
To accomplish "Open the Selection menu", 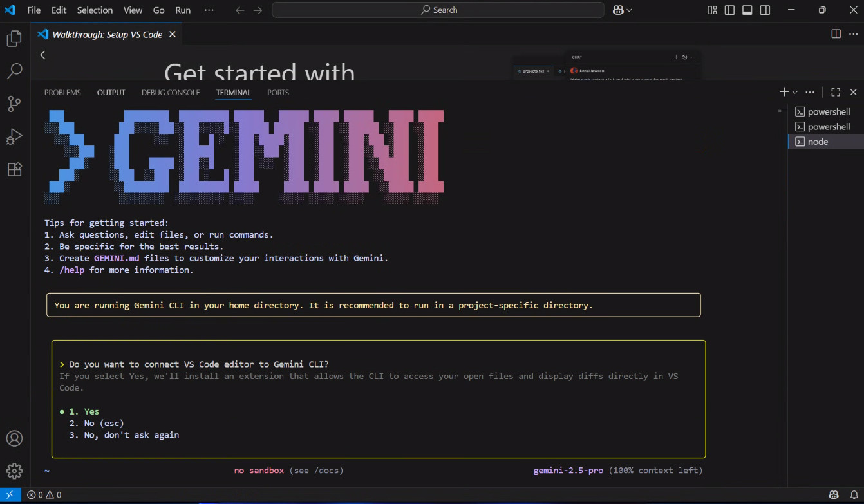I will point(95,10).
